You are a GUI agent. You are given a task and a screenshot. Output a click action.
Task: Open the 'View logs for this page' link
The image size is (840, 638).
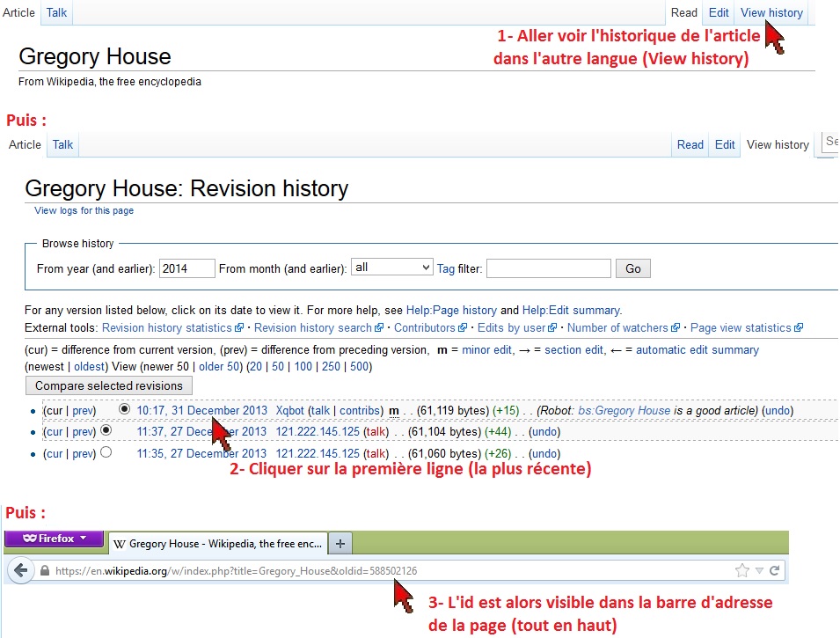pyautogui.click(x=84, y=210)
